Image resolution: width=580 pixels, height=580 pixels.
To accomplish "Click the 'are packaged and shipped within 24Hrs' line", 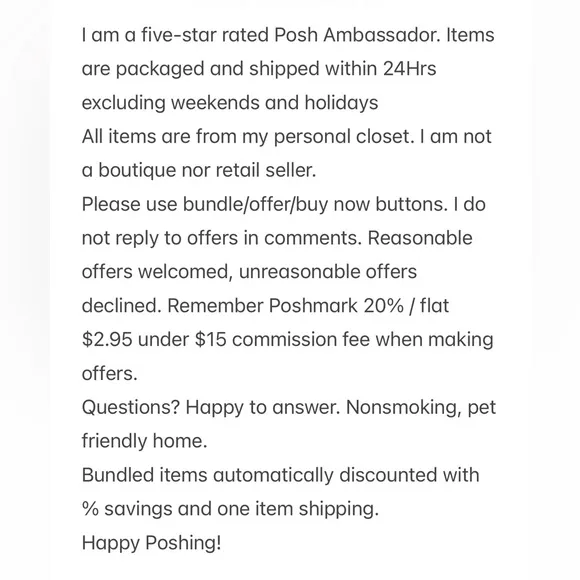I will pyautogui.click(x=259, y=69).
